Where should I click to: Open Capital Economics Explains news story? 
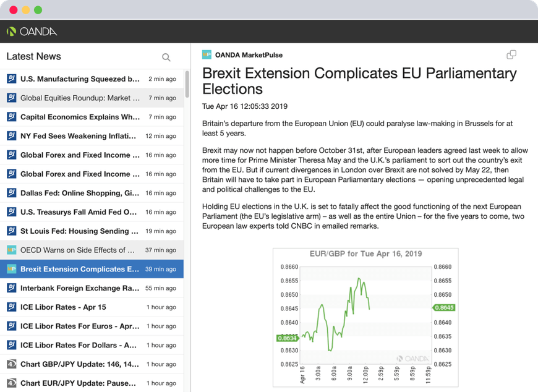click(80, 117)
